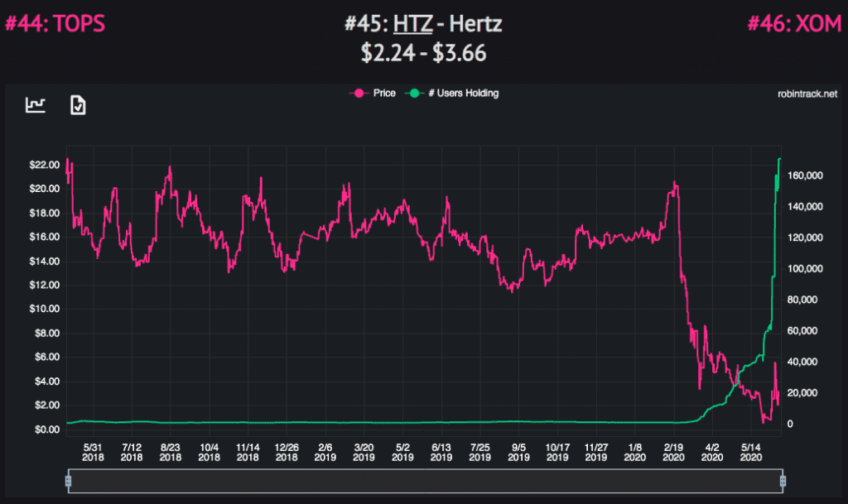
Task: Click the Hertz company name in the header
Action: tap(476, 24)
